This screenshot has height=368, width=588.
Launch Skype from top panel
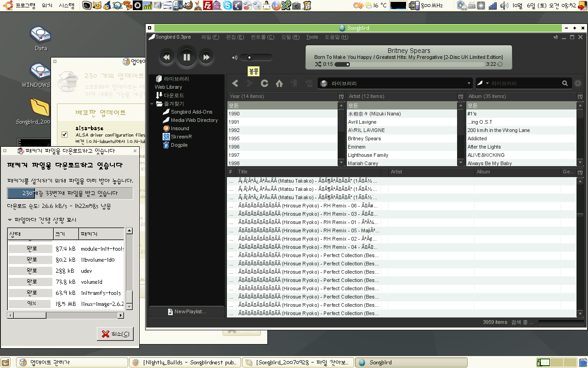coord(227,6)
